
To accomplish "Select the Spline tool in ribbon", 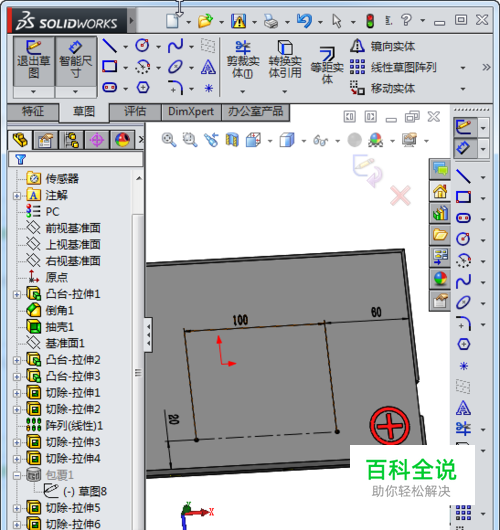I will click(175, 46).
